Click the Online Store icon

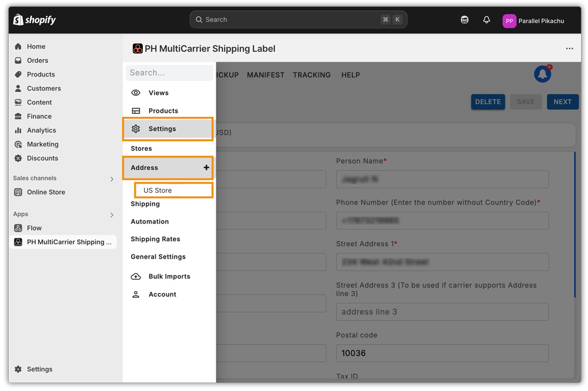(x=18, y=192)
